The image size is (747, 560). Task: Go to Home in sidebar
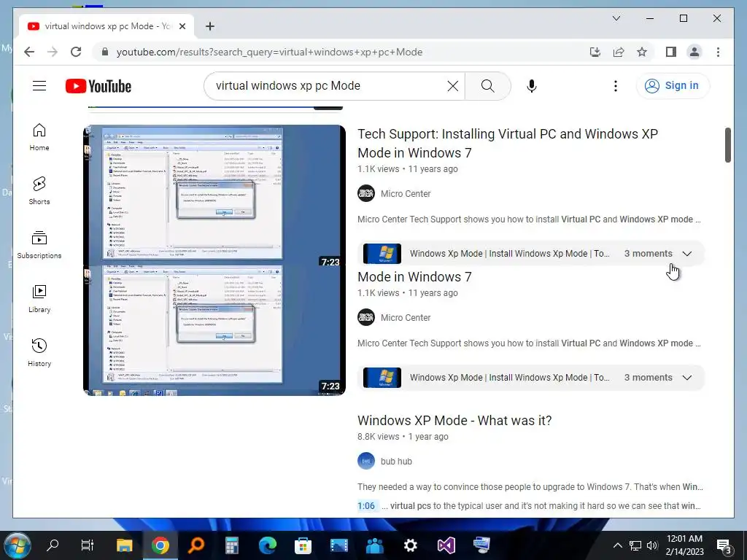39,137
